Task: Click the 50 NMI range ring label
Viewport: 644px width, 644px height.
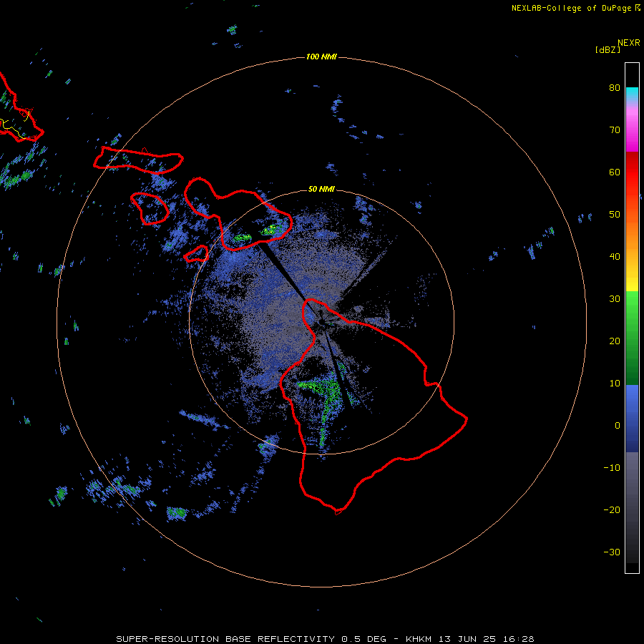Action: [321, 189]
